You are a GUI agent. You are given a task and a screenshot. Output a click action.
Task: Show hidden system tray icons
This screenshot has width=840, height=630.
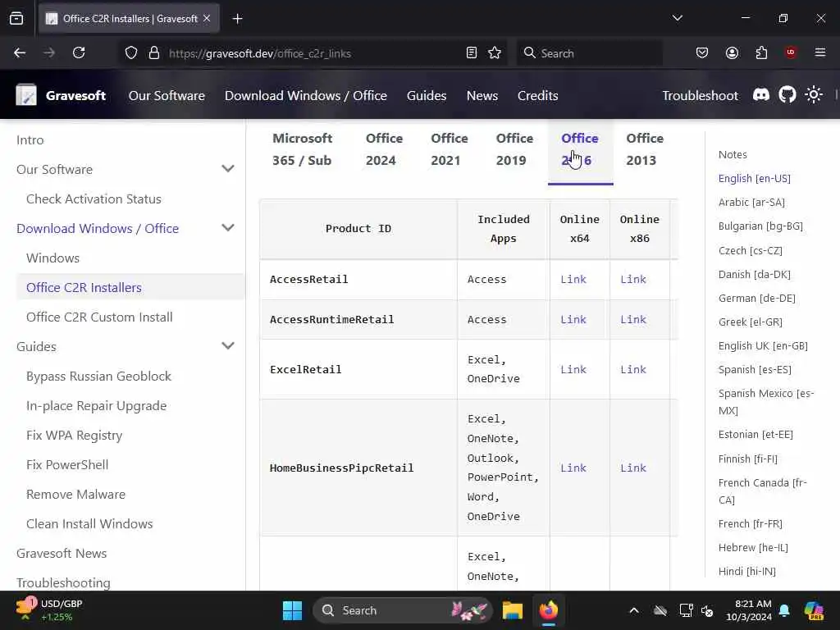pos(634,610)
